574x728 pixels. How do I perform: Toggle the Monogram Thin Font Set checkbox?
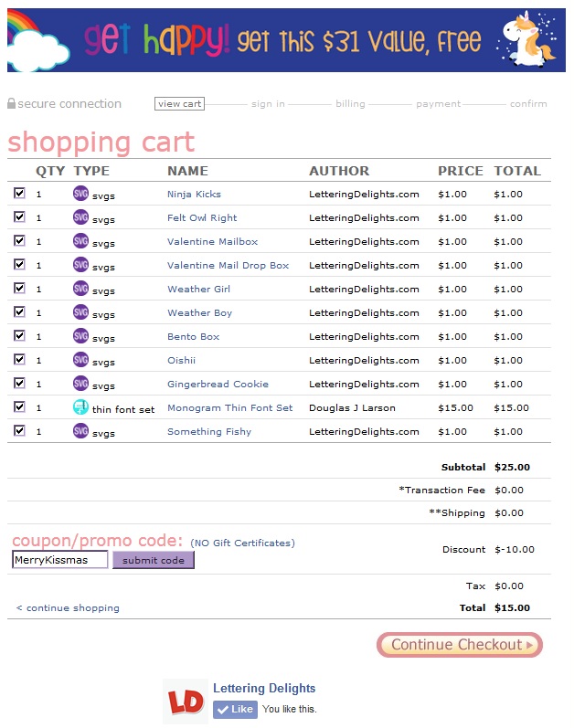[x=19, y=407]
